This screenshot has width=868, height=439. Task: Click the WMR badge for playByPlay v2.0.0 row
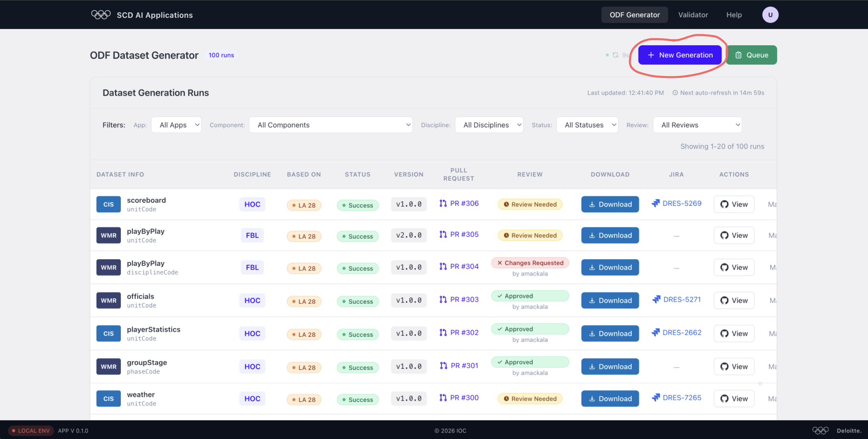[109, 235]
